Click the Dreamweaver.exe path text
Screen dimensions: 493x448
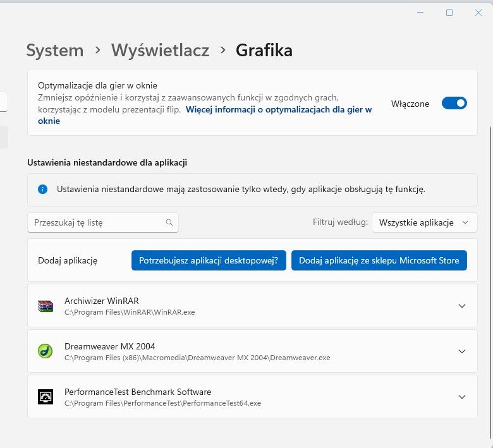coord(197,358)
